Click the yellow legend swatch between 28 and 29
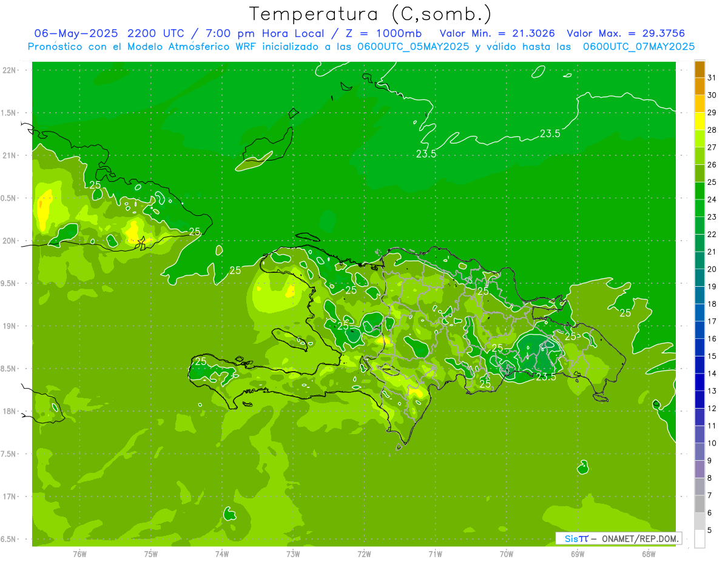728x562 pixels. [699, 121]
